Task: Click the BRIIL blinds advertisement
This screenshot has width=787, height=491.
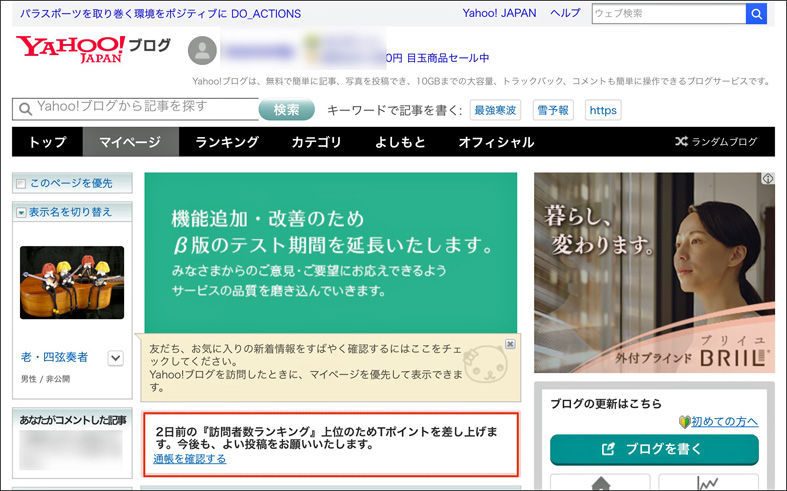Action: click(654, 273)
